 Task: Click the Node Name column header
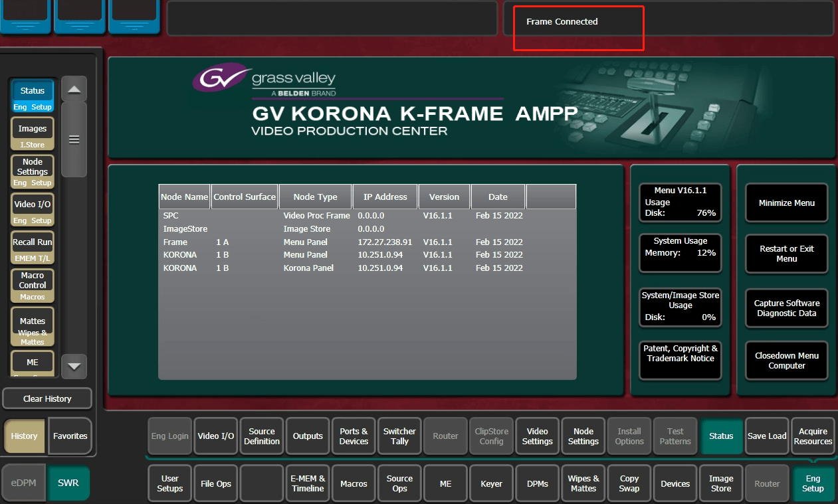184,197
